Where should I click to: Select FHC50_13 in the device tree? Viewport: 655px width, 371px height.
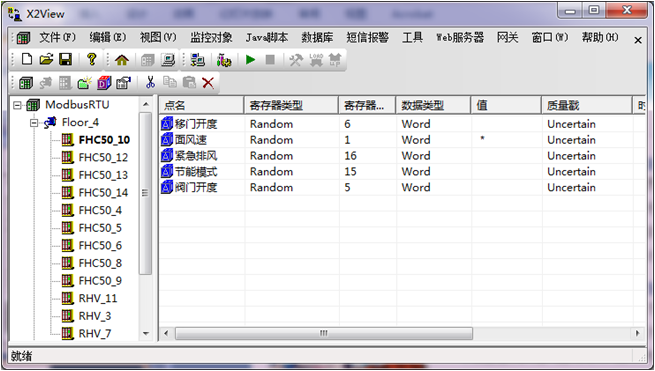(103, 175)
